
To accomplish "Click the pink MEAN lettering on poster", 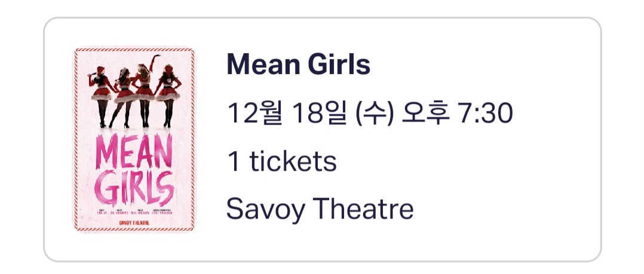I will click(x=135, y=150).
